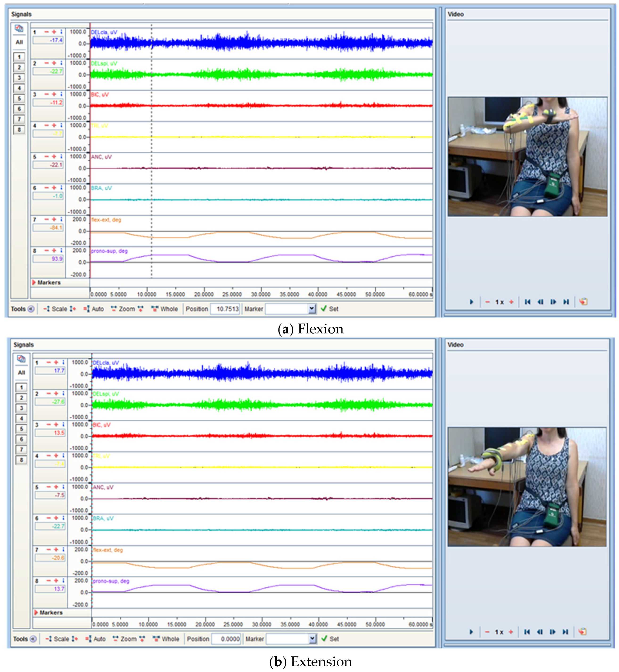Click red minus on the BIC channel in the Extension panel
This screenshot has height=672, width=619.
49,425
